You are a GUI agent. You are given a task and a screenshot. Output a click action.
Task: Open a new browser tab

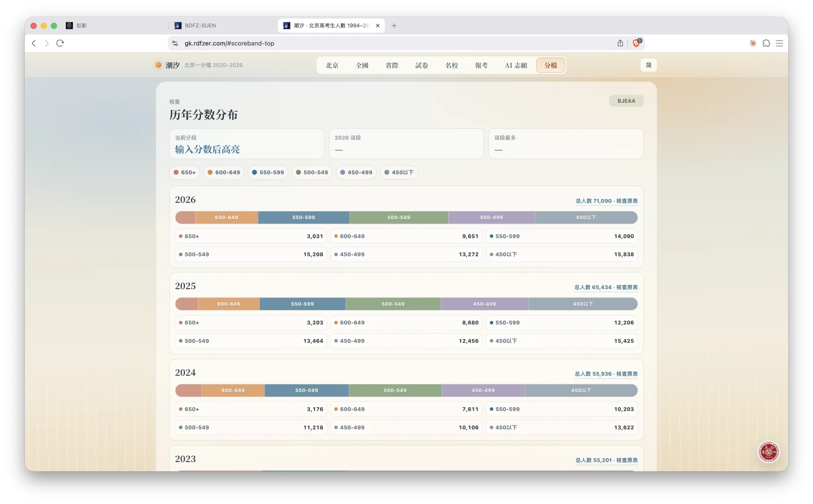[394, 26]
